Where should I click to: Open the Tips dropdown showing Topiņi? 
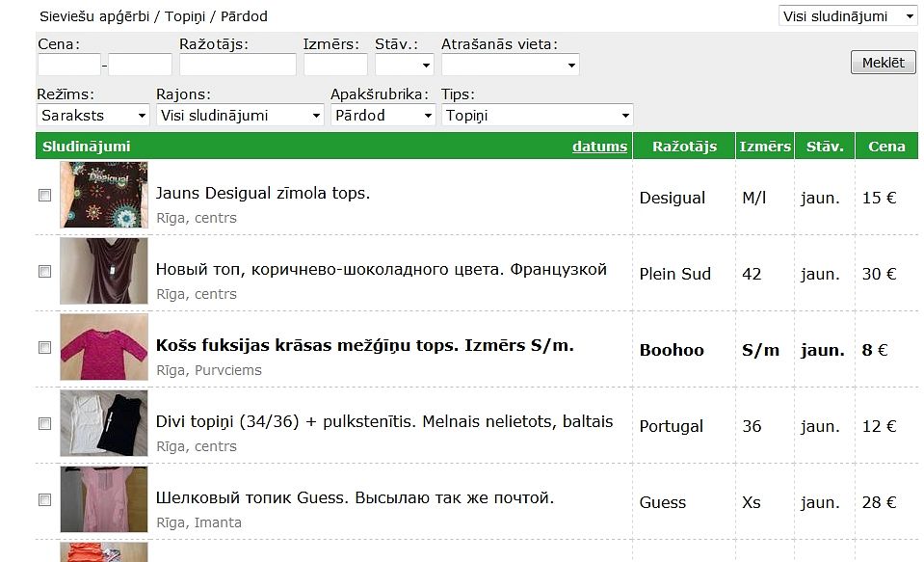pyautogui.click(x=538, y=115)
